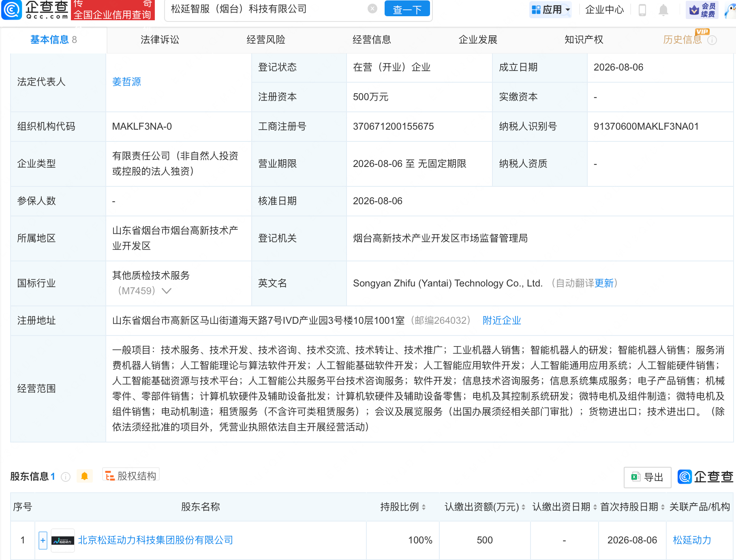736x560 pixels.
Task: Switch to 企业发展 tab
Action: [x=478, y=40]
